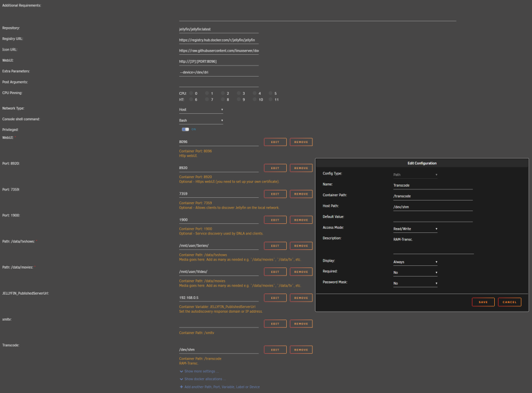Save the Edit Configuration dialog

483,302
